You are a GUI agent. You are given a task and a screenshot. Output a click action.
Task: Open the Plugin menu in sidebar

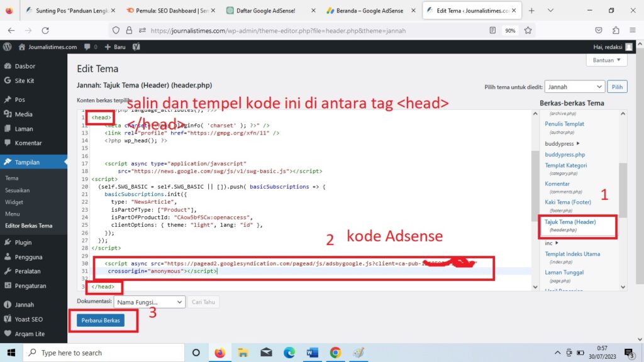23,242
